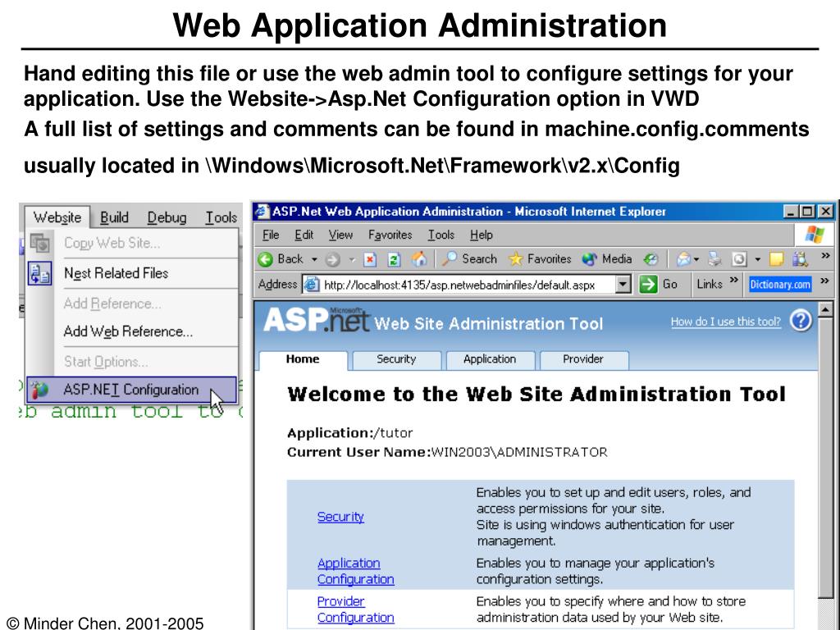Open the Help menu in Internet Explorer
The image size is (840, 630).
pyautogui.click(x=481, y=235)
